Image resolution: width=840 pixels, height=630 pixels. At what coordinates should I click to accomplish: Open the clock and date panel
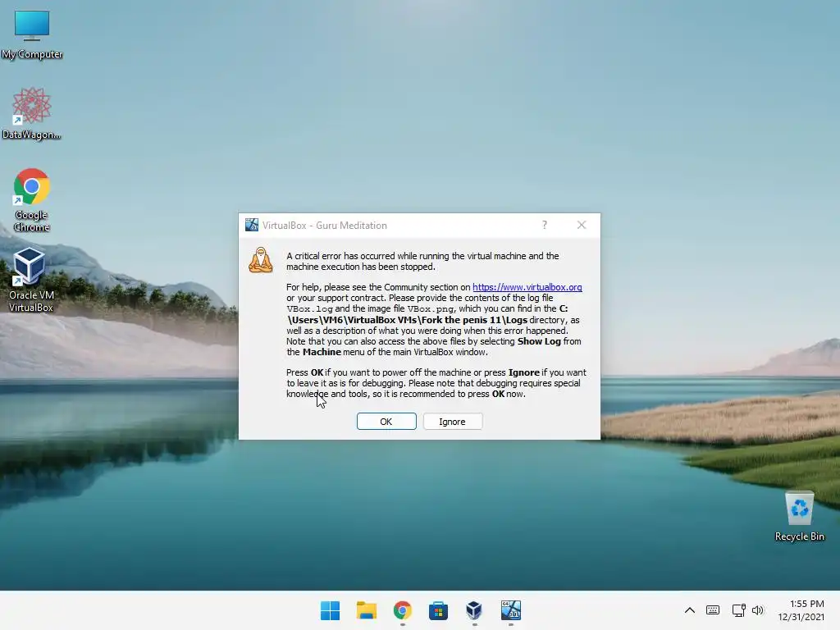pyautogui.click(x=801, y=610)
